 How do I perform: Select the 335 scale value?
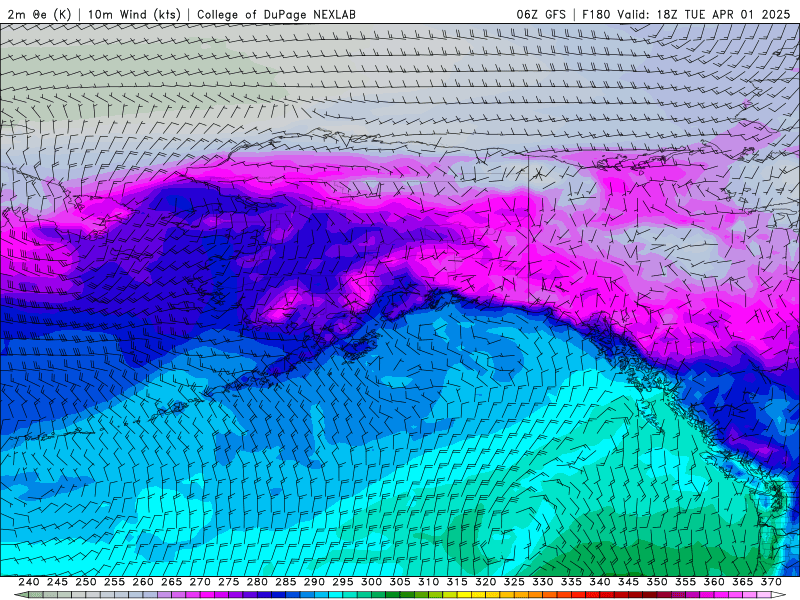pyautogui.click(x=571, y=582)
